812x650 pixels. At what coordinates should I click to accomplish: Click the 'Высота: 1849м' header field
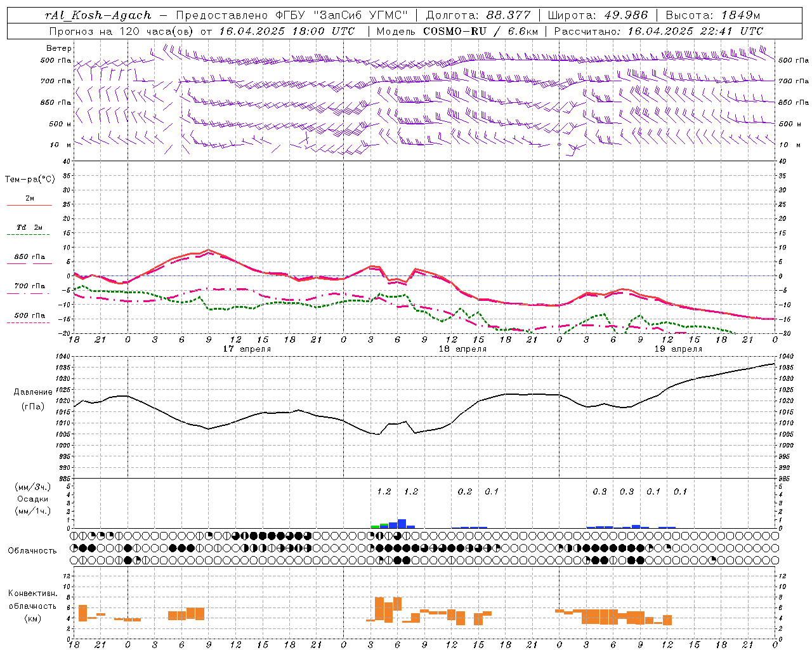tap(713, 15)
